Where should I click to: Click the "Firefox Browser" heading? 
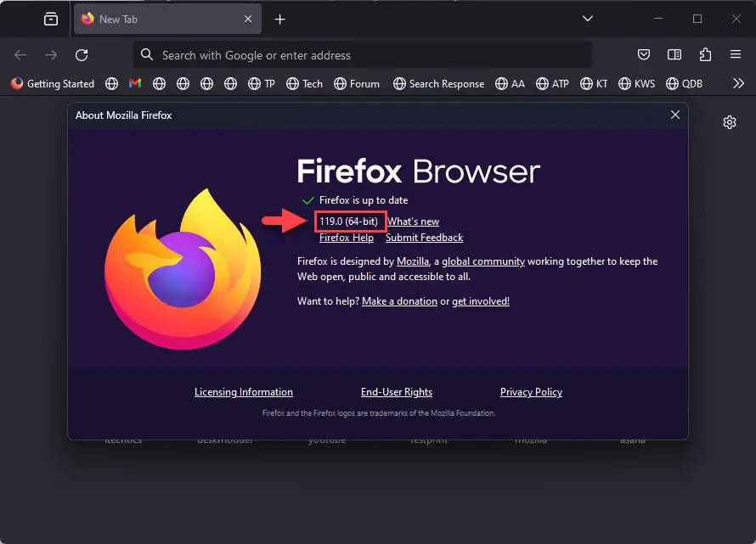pos(419,171)
